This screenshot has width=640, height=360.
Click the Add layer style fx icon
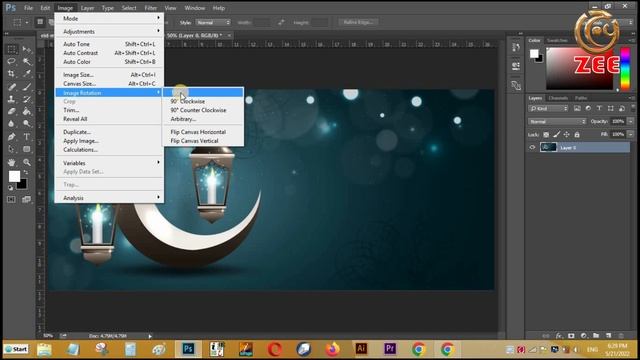pos(559,336)
